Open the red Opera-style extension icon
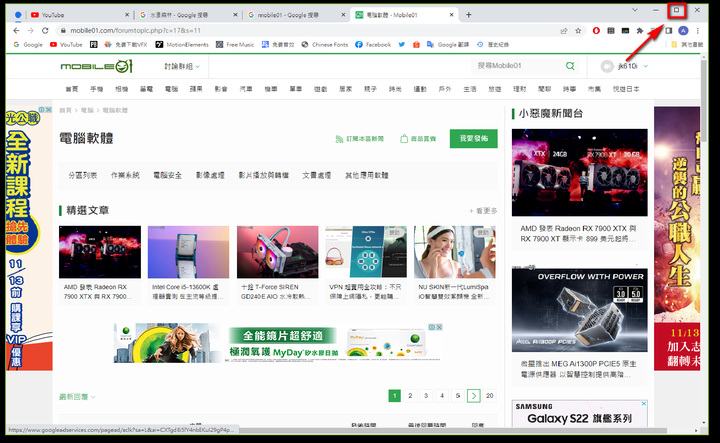This screenshot has height=443, width=720. [596, 31]
